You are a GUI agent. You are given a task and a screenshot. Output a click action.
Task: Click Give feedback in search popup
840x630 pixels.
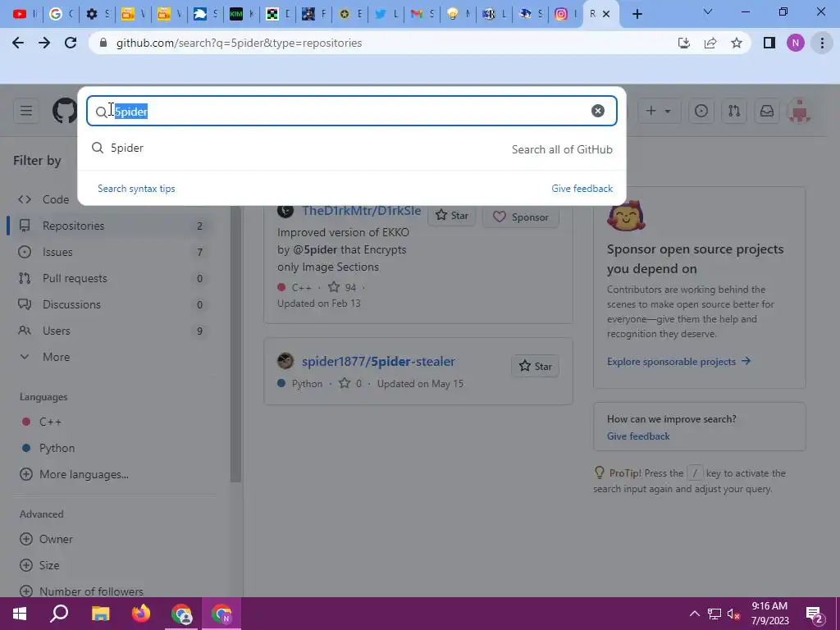582,189
